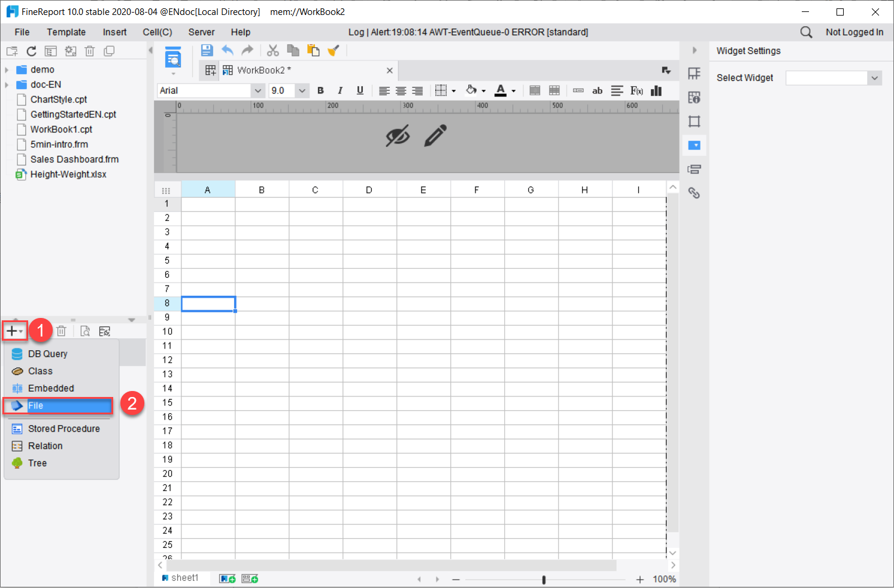Image resolution: width=894 pixels, height=588 pixels.
Task: Click the blue preview report icon
Action: (173, 58)
